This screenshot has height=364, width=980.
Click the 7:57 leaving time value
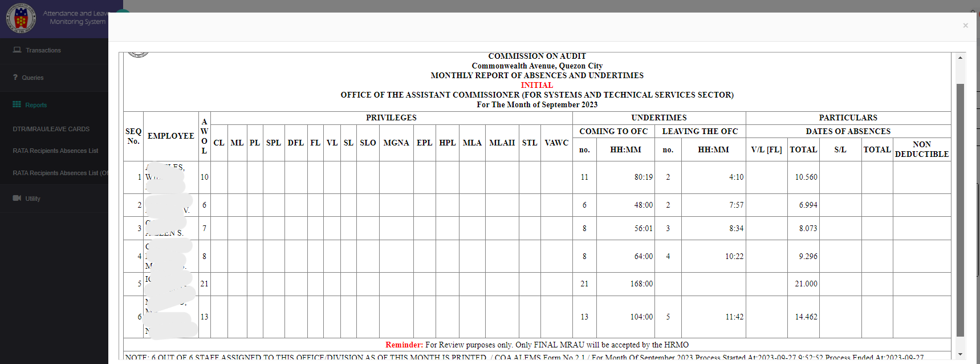(736, 205)
